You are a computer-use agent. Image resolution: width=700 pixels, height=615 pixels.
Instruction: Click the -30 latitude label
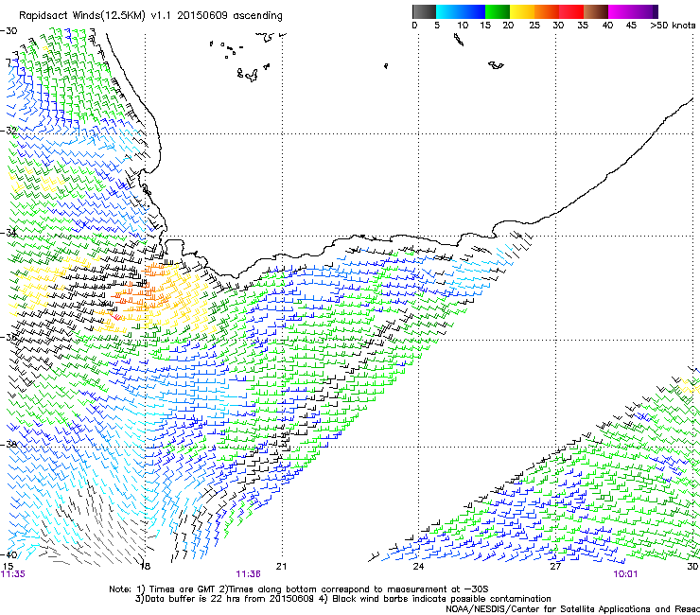(x=9, y=31)
